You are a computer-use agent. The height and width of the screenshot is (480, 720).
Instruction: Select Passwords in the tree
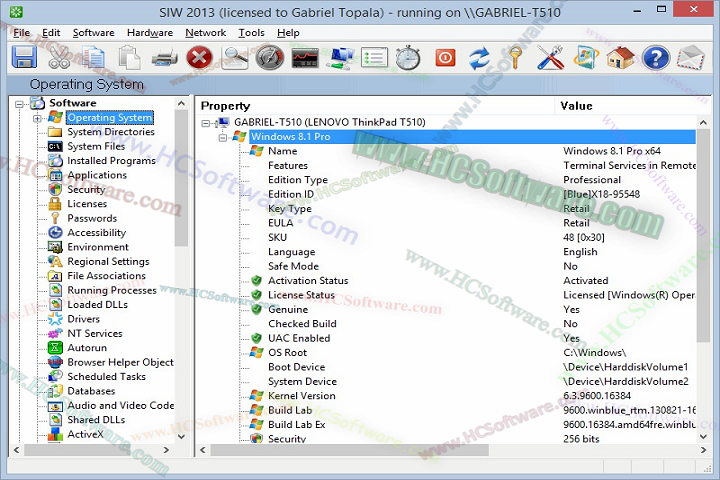[x=92, y=218]
